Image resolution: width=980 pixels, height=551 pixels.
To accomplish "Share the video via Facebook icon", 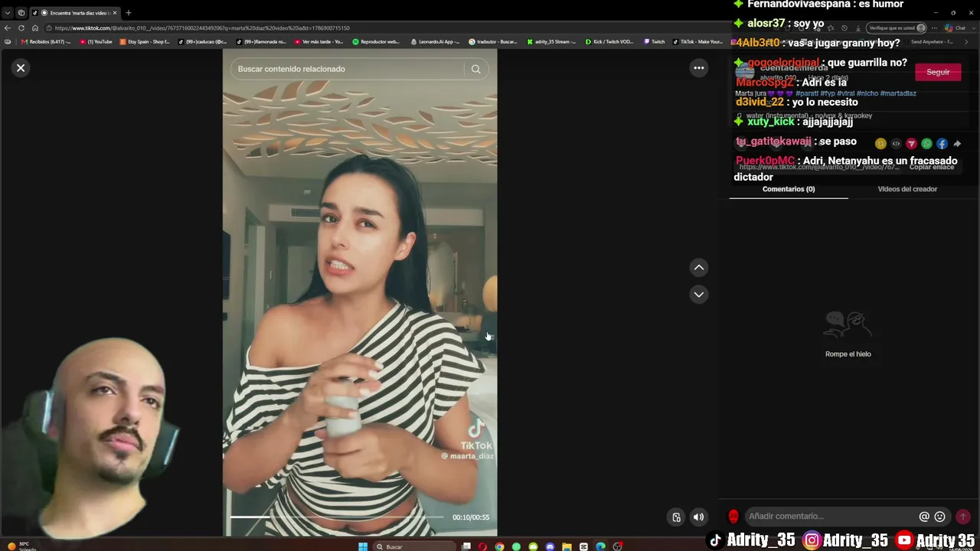I will (942, 144).
